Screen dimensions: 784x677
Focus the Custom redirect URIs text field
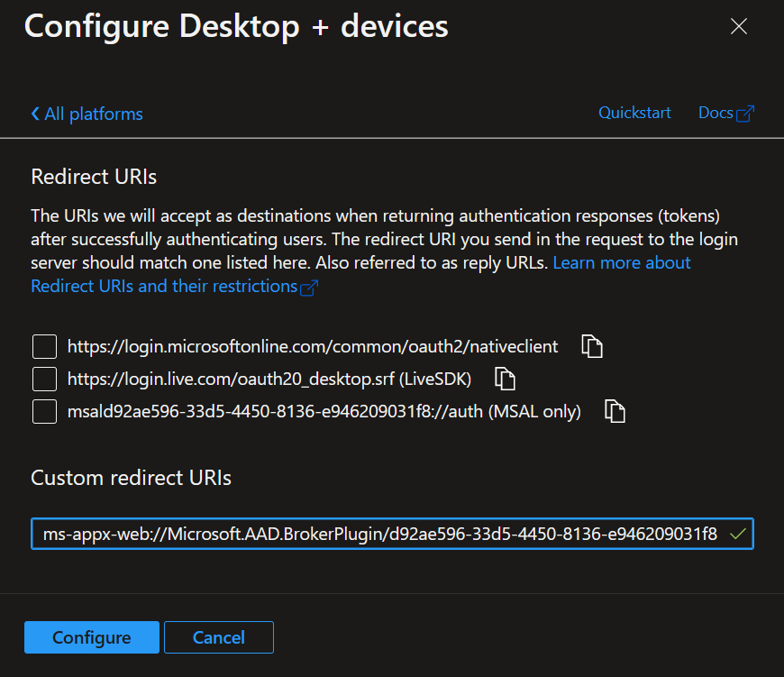(378, 534)
